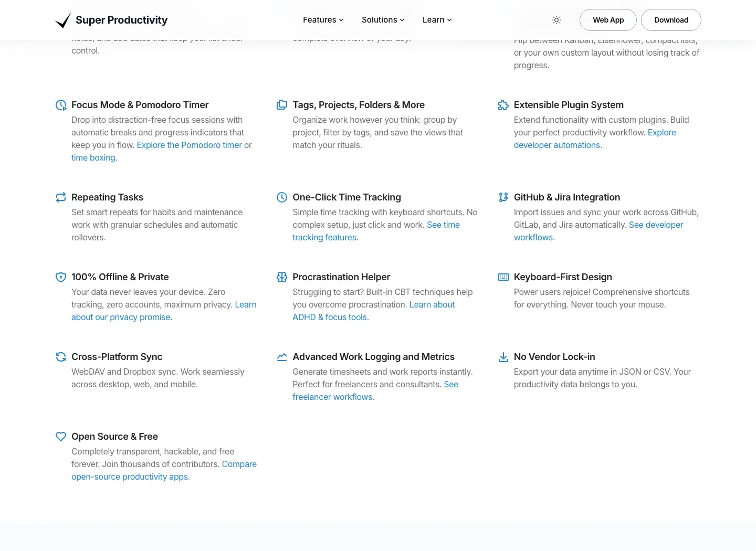The image size is (756, 551).
Task: Click the Tags, Projects, Folders & More heading
Action: tap(359, 105)
